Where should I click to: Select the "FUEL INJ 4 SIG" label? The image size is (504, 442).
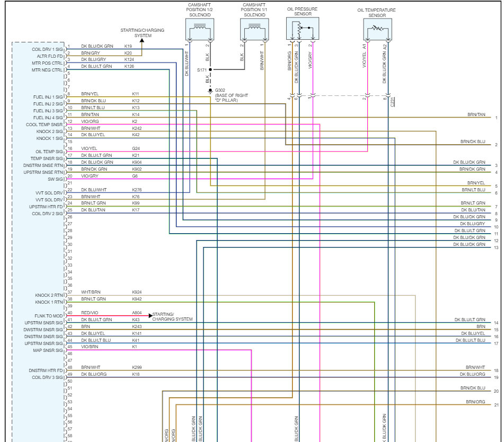[x=48, y=118]
